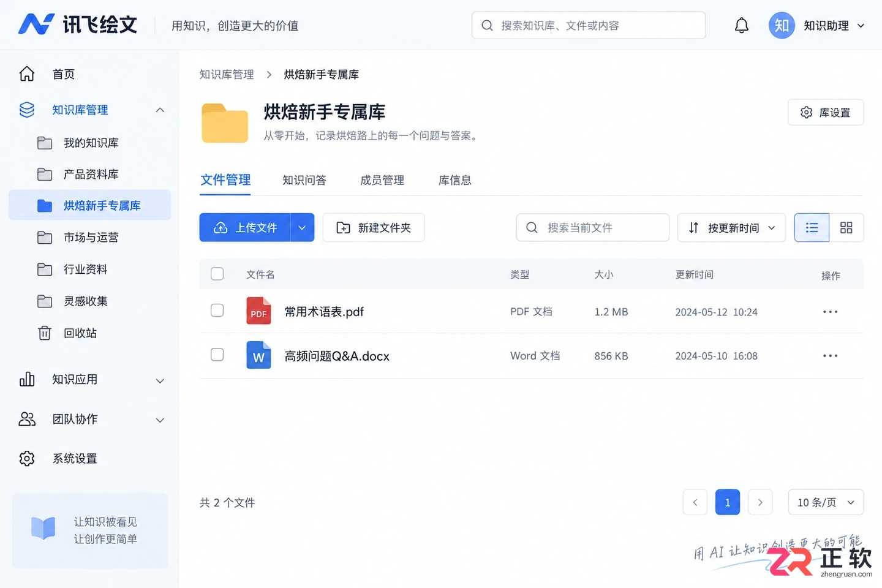Viewport: 882px width, 588px height.
Task: Click the 大小 column header
Action: [x=603, y=274]
